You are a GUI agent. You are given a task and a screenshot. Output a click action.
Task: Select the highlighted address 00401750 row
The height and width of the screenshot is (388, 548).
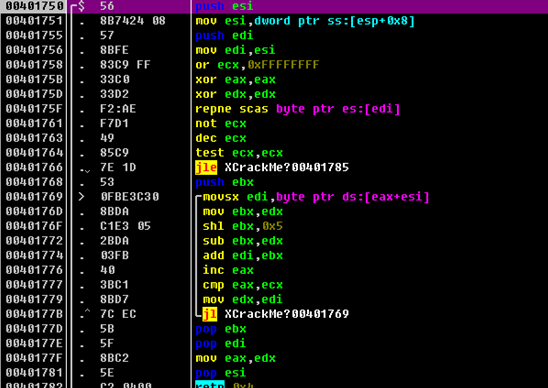(x=274, y=6)
